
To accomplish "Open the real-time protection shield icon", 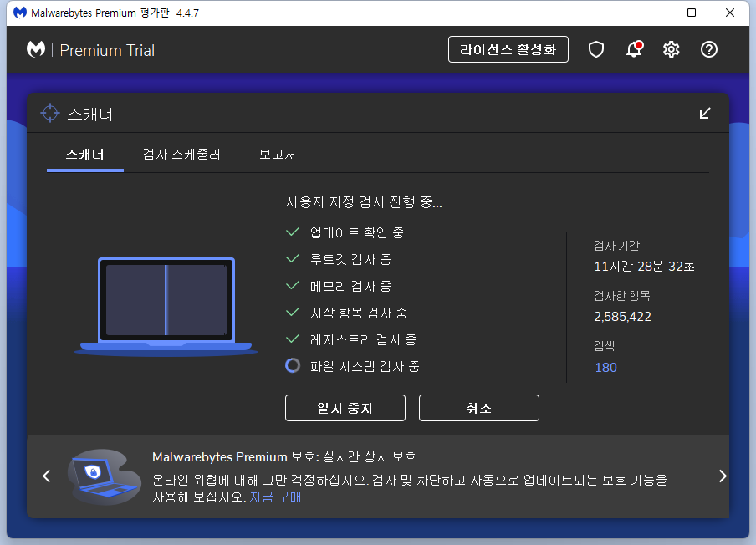I will (596, 49).
